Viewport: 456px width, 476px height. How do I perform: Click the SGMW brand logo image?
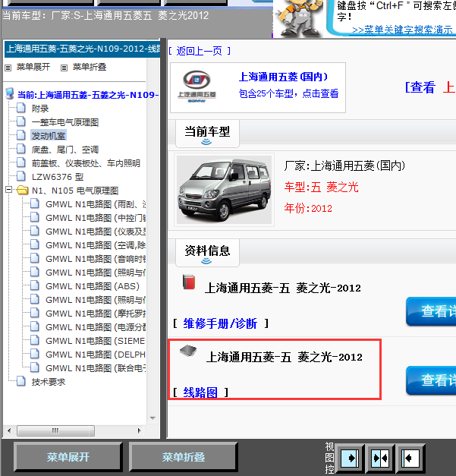pos(197,87)
